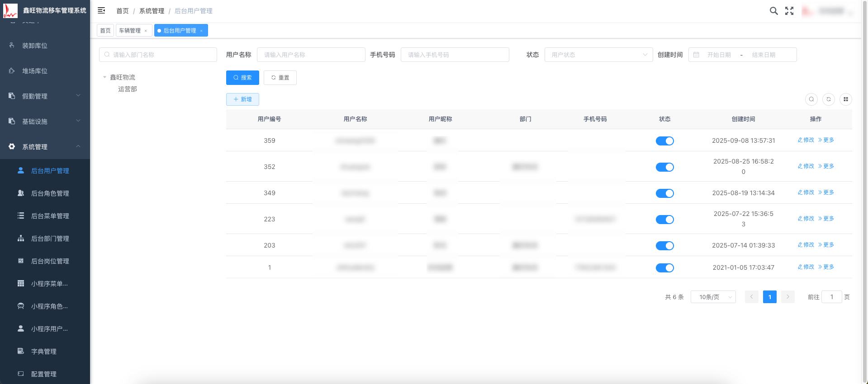Image resolution: width=868 pixels, height=384 pixels.
Task: Open 后台岗位管理 sidebar item
Action: pos(45,261)
